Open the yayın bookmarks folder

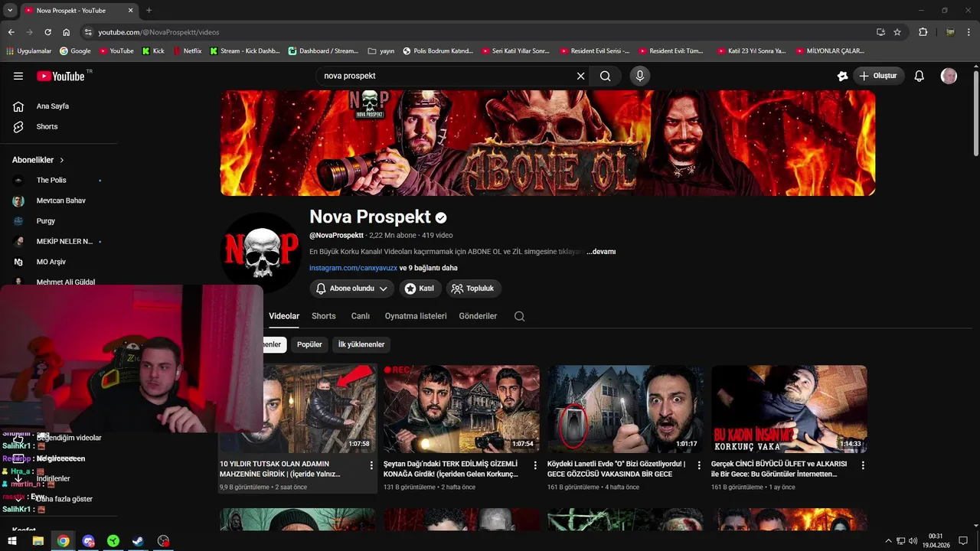(381, 51)
